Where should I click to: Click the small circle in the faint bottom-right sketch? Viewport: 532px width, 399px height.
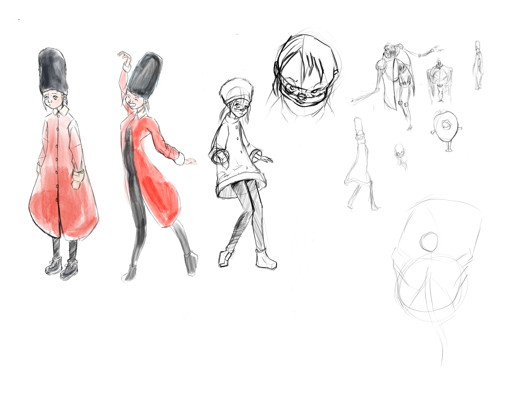[x=429, y=242]
